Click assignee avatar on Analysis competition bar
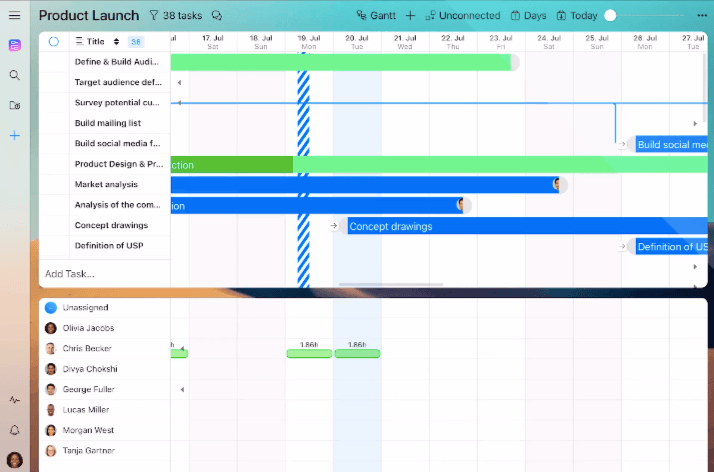Image resolution: width=714 pixels, height=472 pixels. 460,205
